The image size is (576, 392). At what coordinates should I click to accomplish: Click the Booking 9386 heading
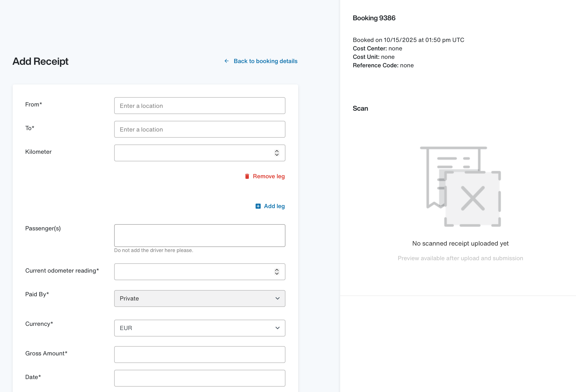point(374,18)
